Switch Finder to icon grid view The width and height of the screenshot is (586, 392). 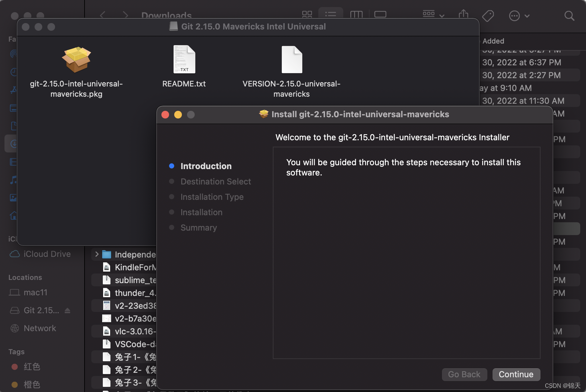coord(307,14)
